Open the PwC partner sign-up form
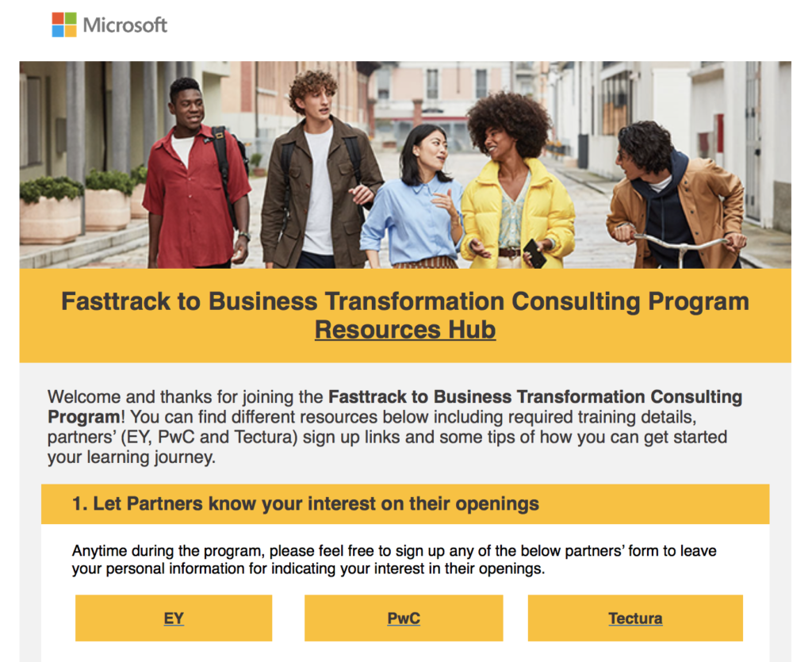The height and width of the screenshot is (662, 812). [x=404, y=618]
